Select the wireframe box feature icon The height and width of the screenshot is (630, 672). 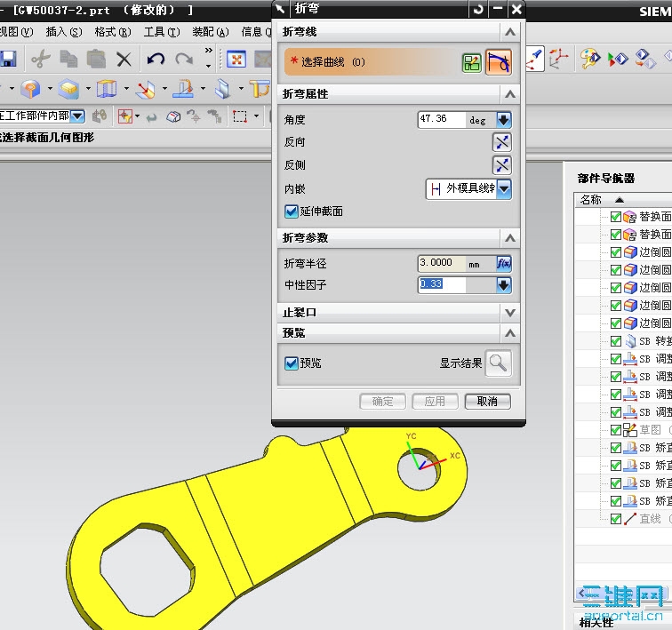pos(107,89)
